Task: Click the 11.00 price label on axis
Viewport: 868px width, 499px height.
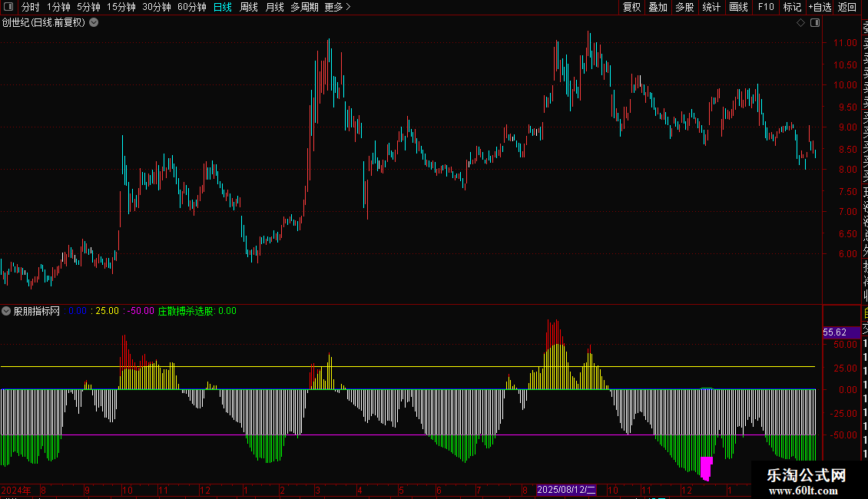Action: (x=845, y=42)
